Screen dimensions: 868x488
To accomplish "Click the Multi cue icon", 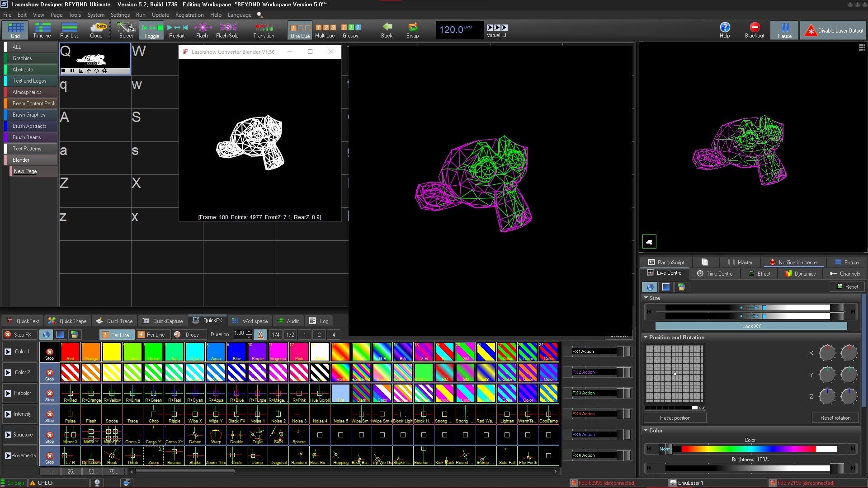I will click(x=325, y=30).
